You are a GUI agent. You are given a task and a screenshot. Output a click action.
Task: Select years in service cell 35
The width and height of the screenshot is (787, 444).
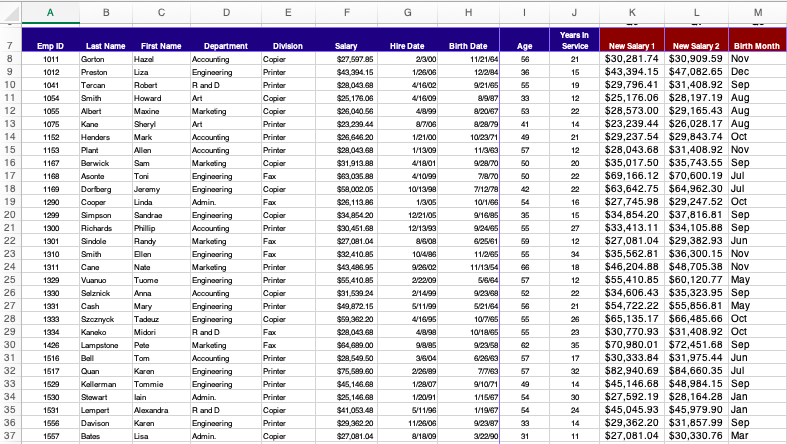click(x=575, y=346)
